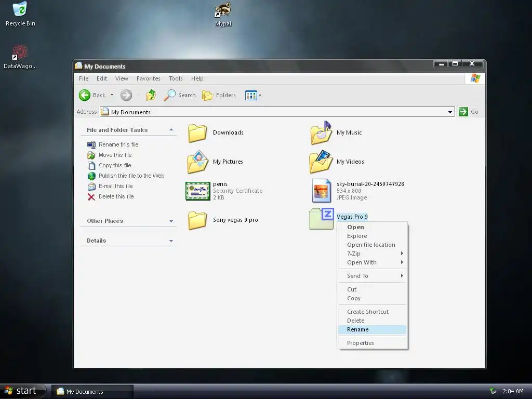
Task: Choose Copy from the context menu
Action: pos(372,298)
